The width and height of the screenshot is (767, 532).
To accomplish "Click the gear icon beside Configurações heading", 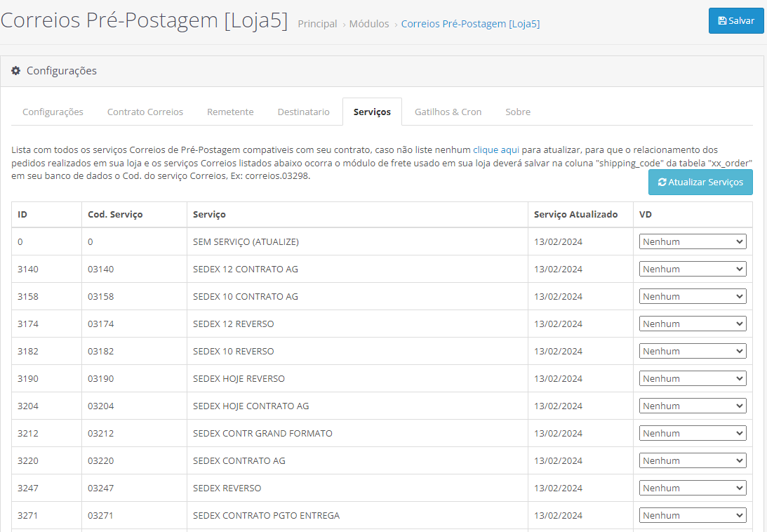I will (x=15, y=71).
